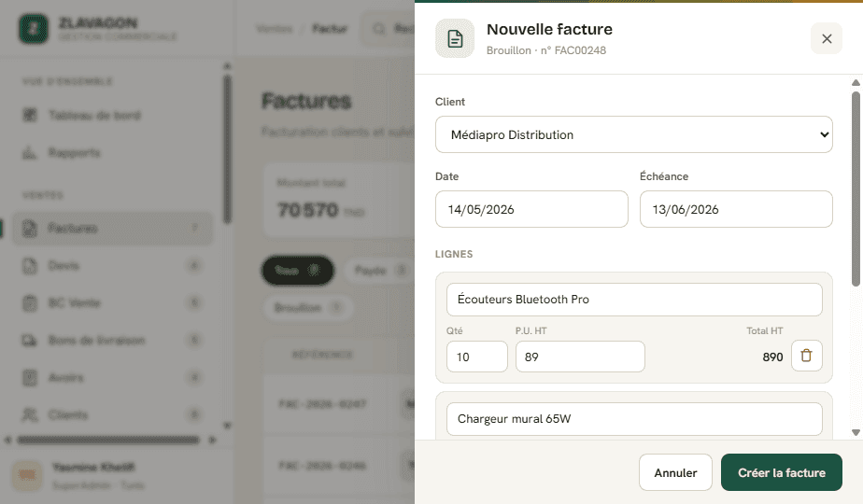The height and width of the screenshot is (504, 863).
Task: Click the form panel vertical scrollbar thumb
Action: [x=856, y=189]
